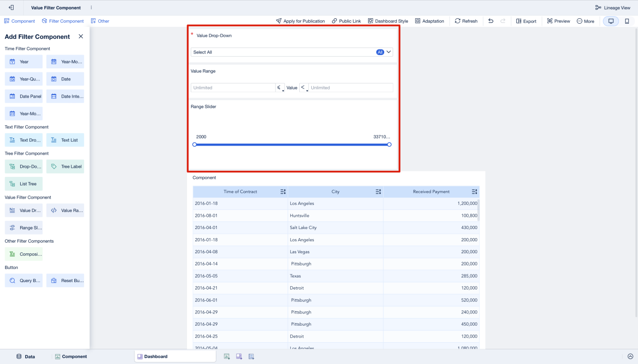The image size is (638, 364).
Task: Click the undo arrow icon
Action: [x=490, y=21]
